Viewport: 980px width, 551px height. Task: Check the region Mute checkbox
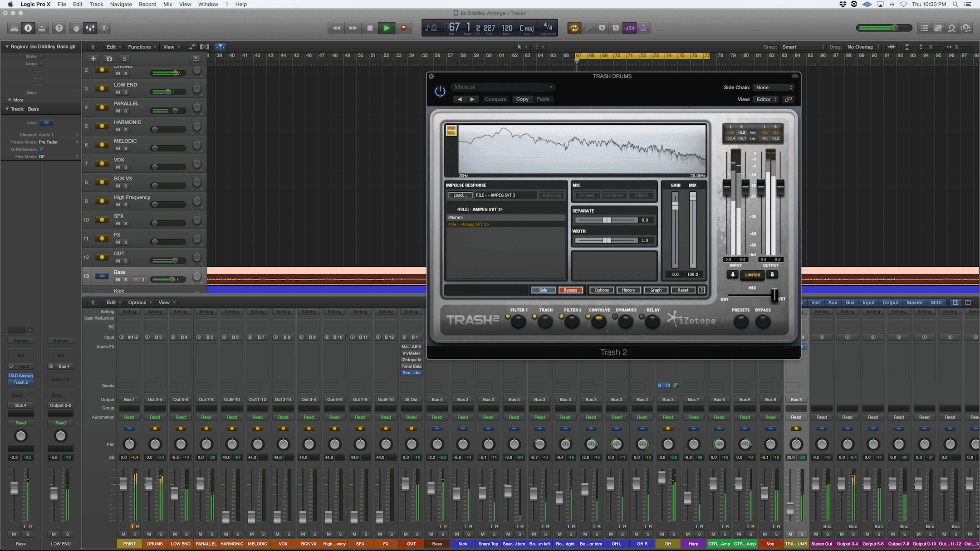pyautogui.click(x=41, y=56)
